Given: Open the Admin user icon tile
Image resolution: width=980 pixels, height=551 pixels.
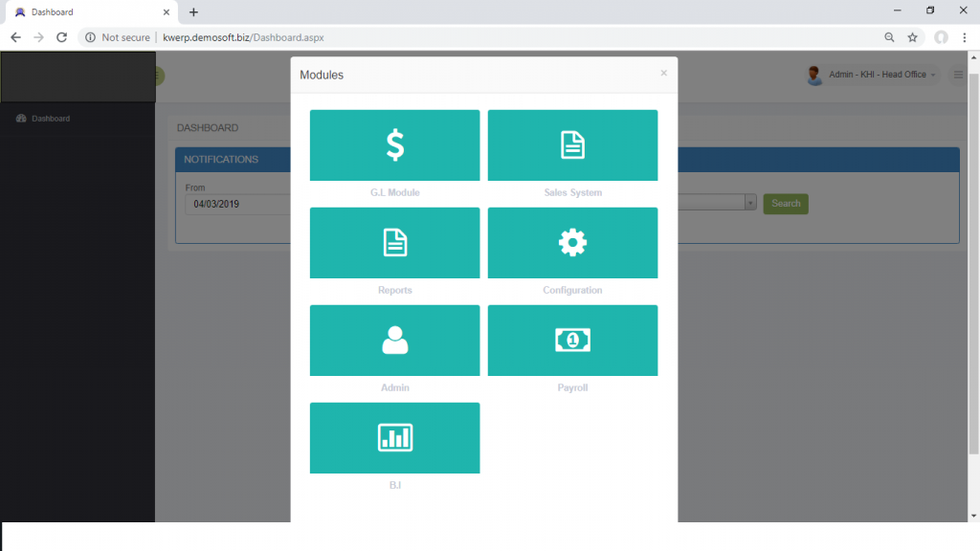Looking at the screenshot, I should click(x=394, y=341).
